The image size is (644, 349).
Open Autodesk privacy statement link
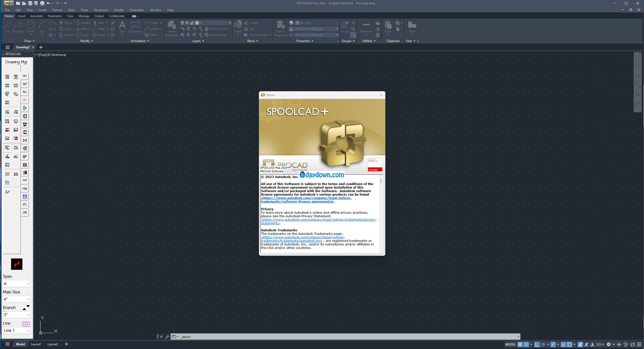coord(319,221)
